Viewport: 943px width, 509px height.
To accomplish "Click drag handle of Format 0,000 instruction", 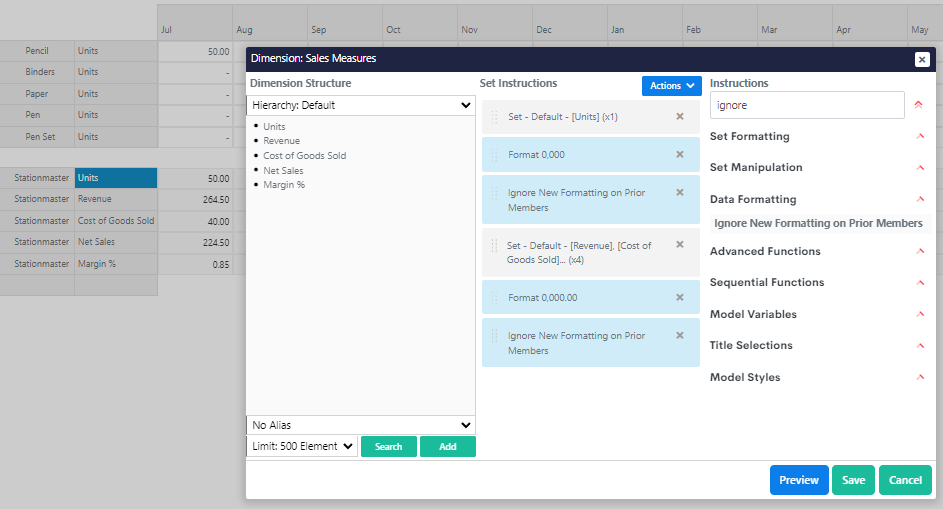I will click(494, 155).
